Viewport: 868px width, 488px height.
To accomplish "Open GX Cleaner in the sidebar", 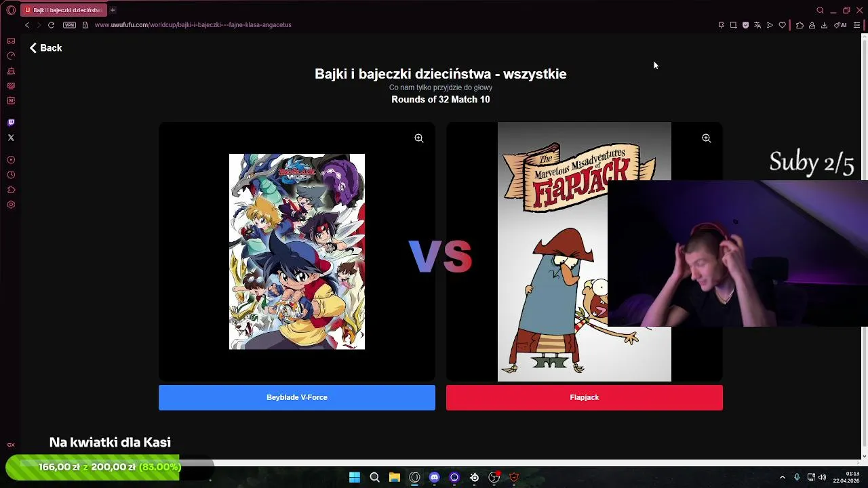I will point(11,70).
